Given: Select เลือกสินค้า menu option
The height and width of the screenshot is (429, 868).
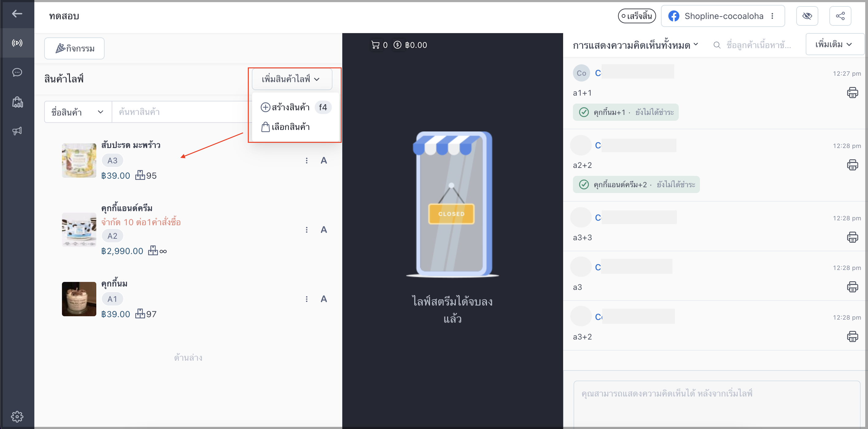Looking at the screenshot, I should click(286, 127).
